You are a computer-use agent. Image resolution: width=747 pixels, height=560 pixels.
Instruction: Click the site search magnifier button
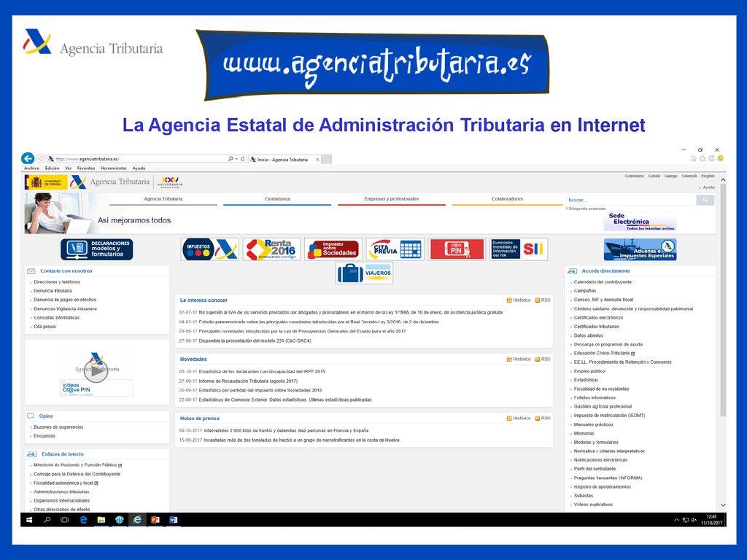pyautogui.click(x=705, y=200)
